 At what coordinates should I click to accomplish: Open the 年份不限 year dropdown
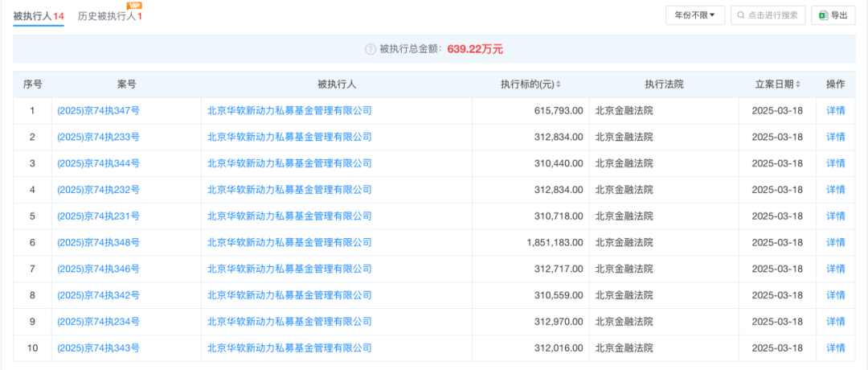(695, 15)
